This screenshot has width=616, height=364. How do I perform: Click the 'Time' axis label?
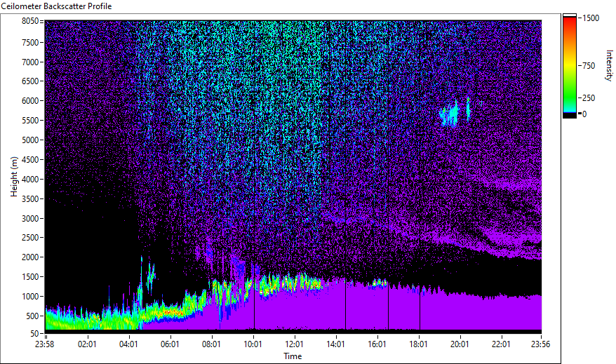[x=293, y=356]
